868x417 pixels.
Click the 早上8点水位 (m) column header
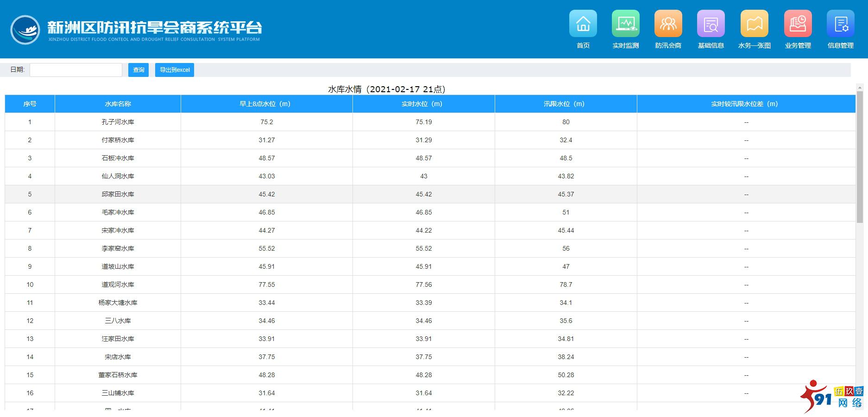(266, 104)
